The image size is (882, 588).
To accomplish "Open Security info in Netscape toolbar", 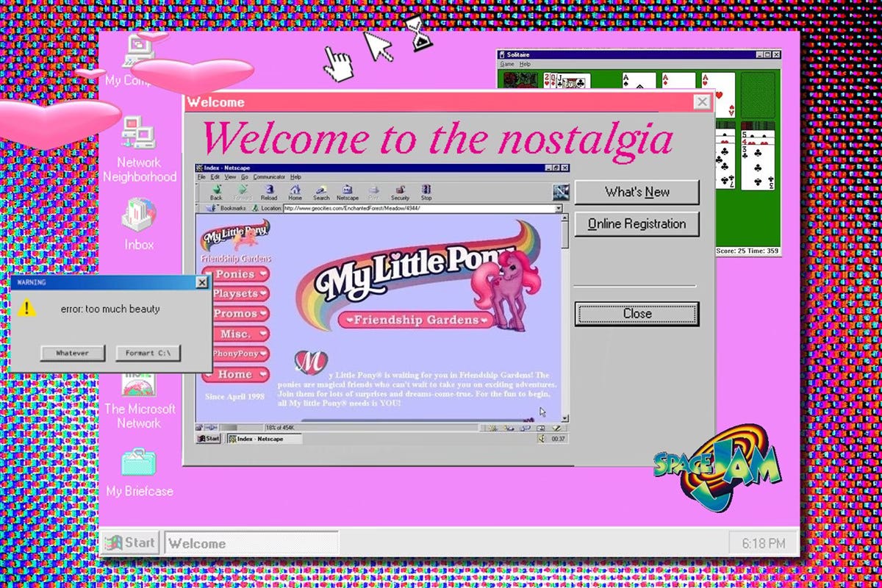I will 400,193.
